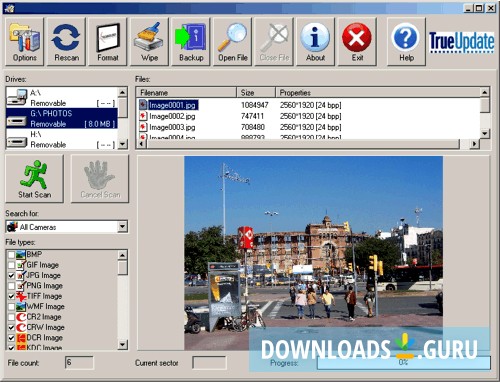The image size is (500, 382).
Task: Maximize the application window
Action: pos(479,8)
